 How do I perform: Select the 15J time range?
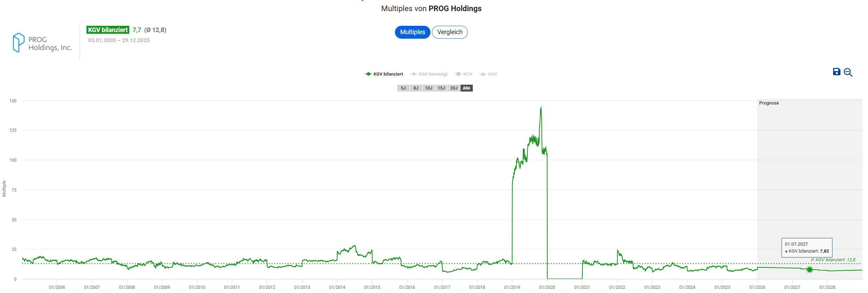[441, 88]
